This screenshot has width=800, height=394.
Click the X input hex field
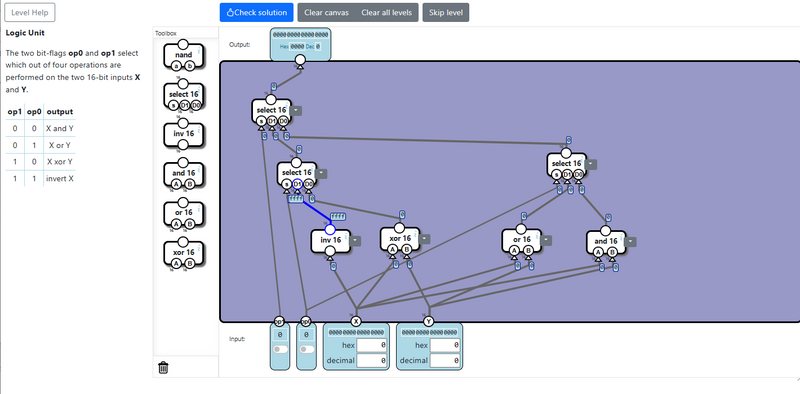(x=371, y=346)
